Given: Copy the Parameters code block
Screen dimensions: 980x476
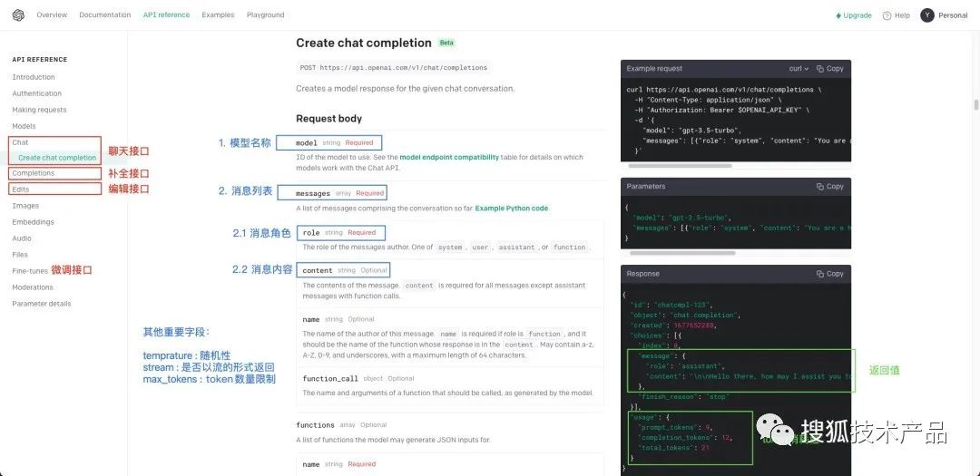Looking at the screenshot, I should (830, 186).
